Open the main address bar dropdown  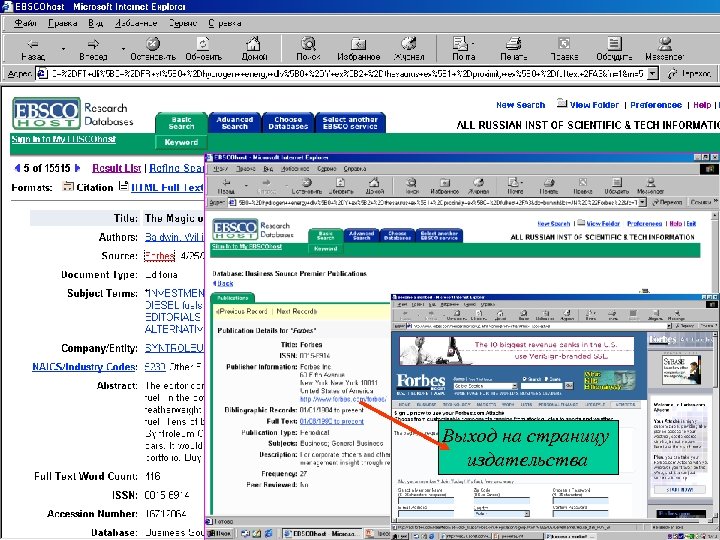(652, 73)
